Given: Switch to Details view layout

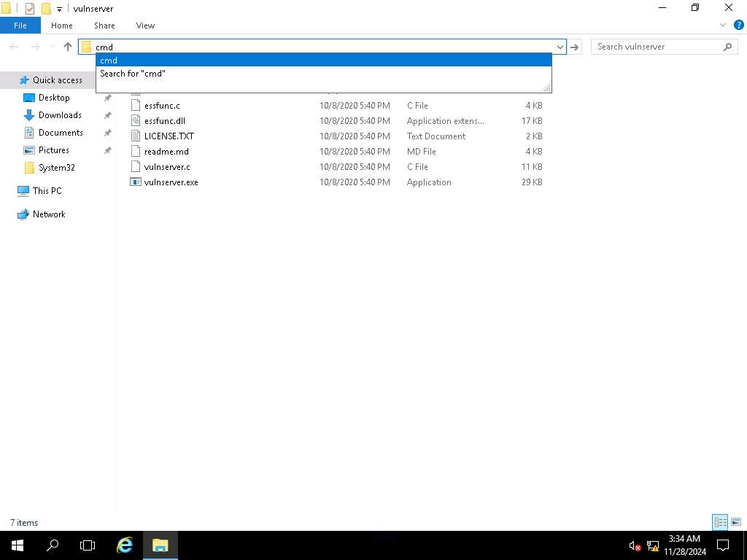Looking at the screenshot, I should (x=720, y=522).
